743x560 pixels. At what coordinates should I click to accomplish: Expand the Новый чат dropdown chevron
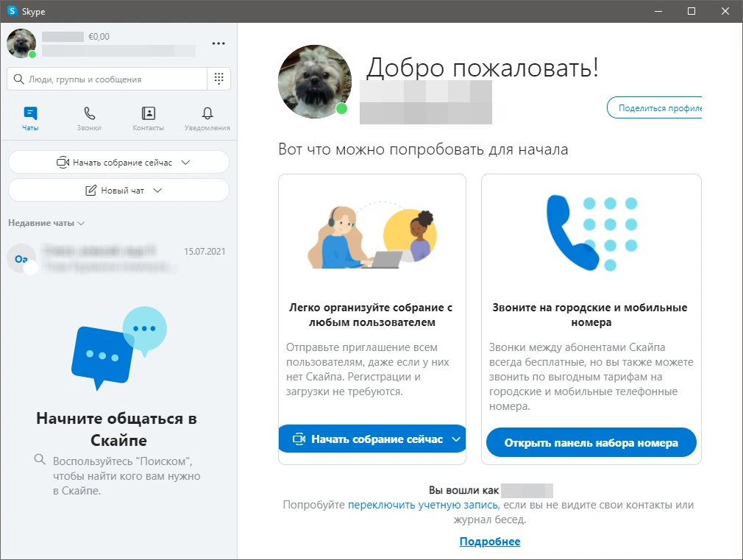(x=157, y=190)
